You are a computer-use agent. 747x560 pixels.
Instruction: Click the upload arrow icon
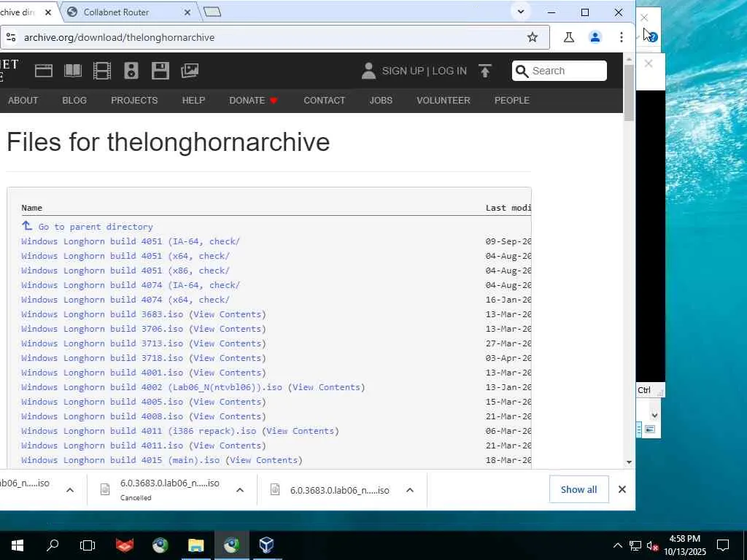click(485, 71)
